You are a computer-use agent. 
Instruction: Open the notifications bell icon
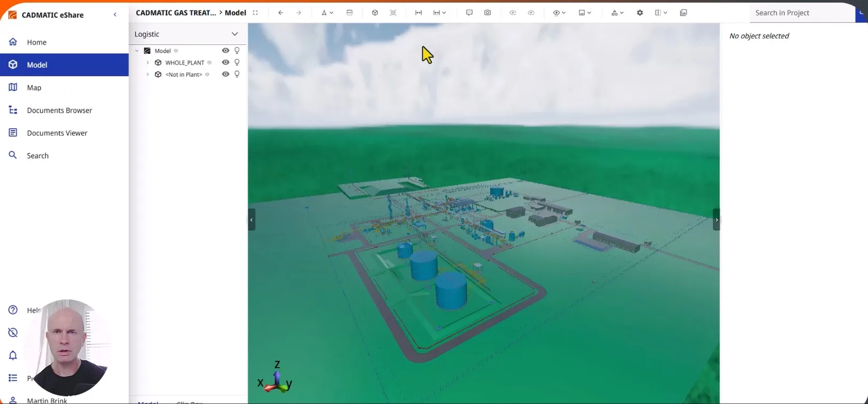pos(13,355)
